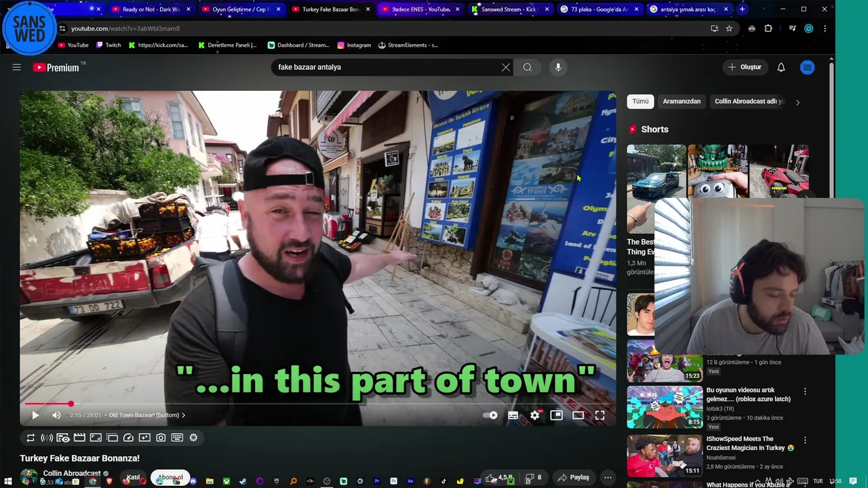The image size is (868, 488).
Task: Start voice search with the microphone
Action: pos(558,67)
